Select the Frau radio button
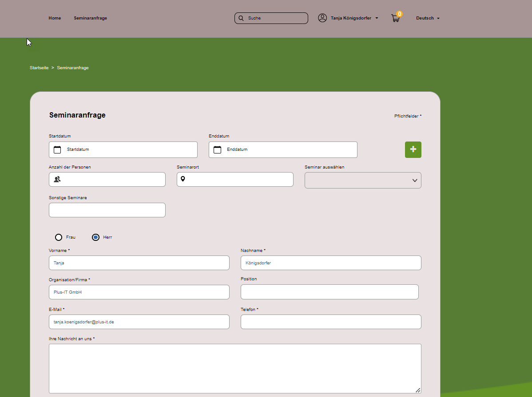The height and width of the screenshot is (397, 532). point(59,237)
